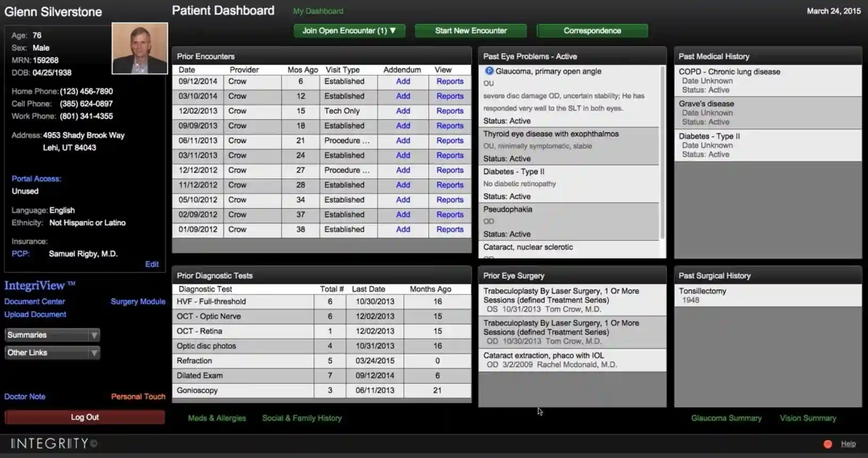Add addendum for 02/09/2012 encounter
Viewport: 868px width, 458px height.
pyautogui.click(x=403, y=215)
